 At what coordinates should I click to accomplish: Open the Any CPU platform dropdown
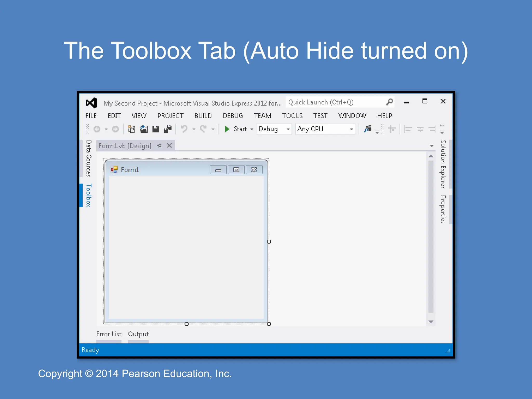(325, 129)
